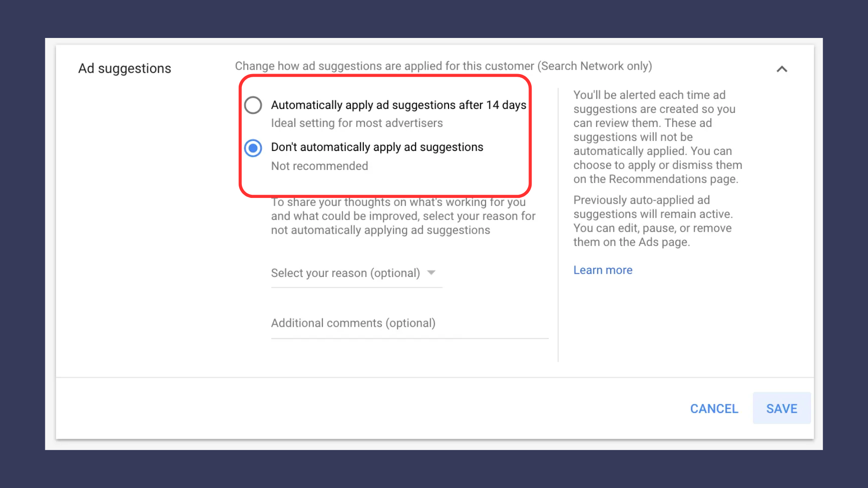
Task: Collapse the Ad suggestions section chevron
Action: (x=782, y=69)
